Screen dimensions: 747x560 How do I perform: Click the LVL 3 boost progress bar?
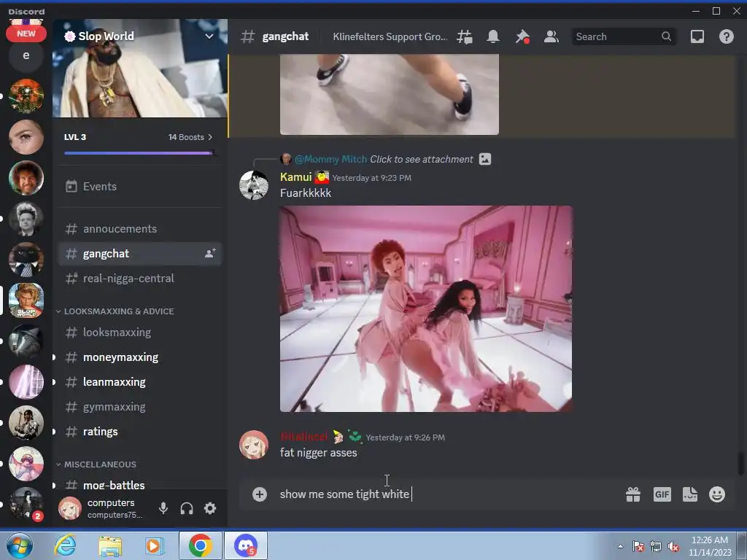coord(139,153)
